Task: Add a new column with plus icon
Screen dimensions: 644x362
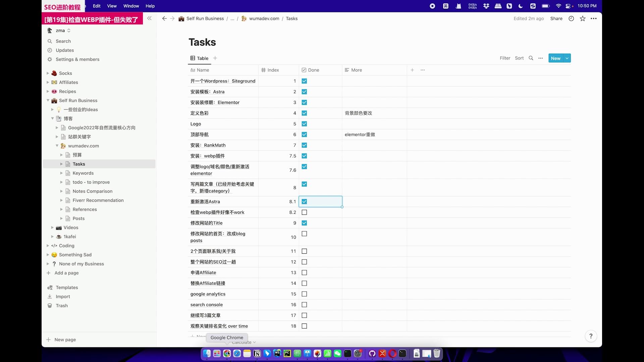Action: pos(412,70)
